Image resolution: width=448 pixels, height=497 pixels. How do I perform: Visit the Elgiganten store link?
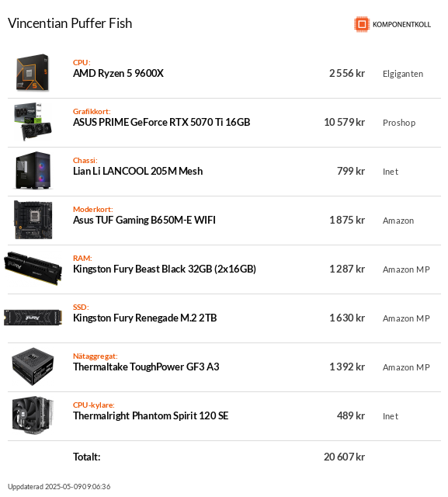click(x=403, y=74)
